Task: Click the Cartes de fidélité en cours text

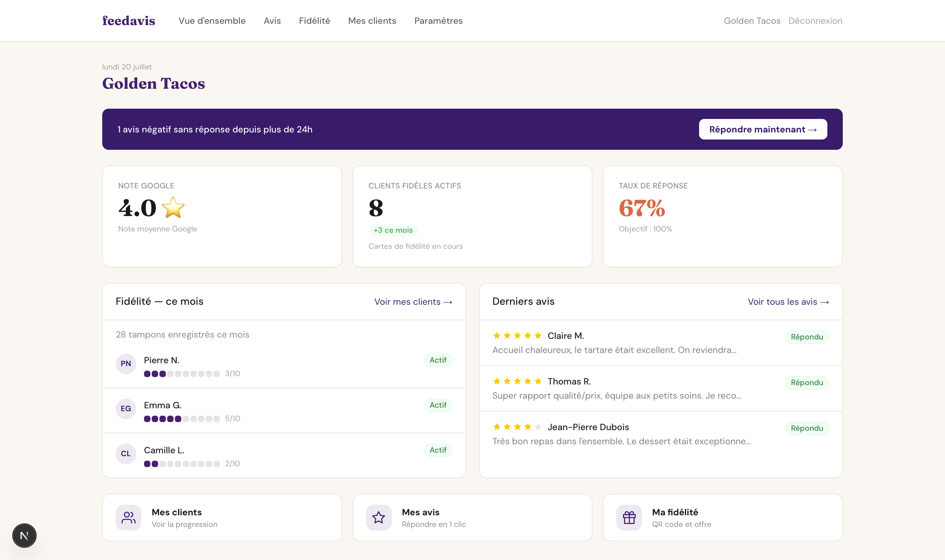Action: pos(415,247)
